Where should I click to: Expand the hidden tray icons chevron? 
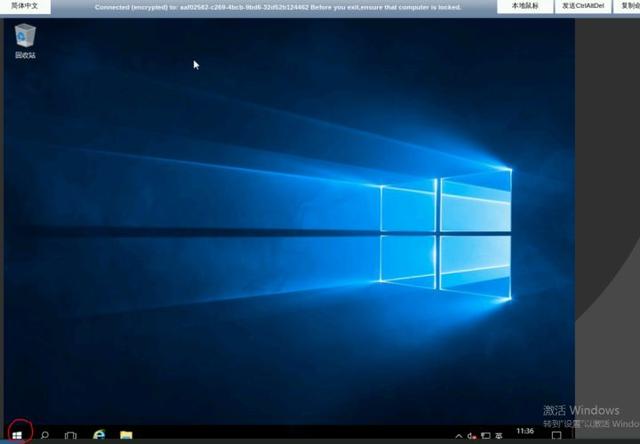click(459, 436)
